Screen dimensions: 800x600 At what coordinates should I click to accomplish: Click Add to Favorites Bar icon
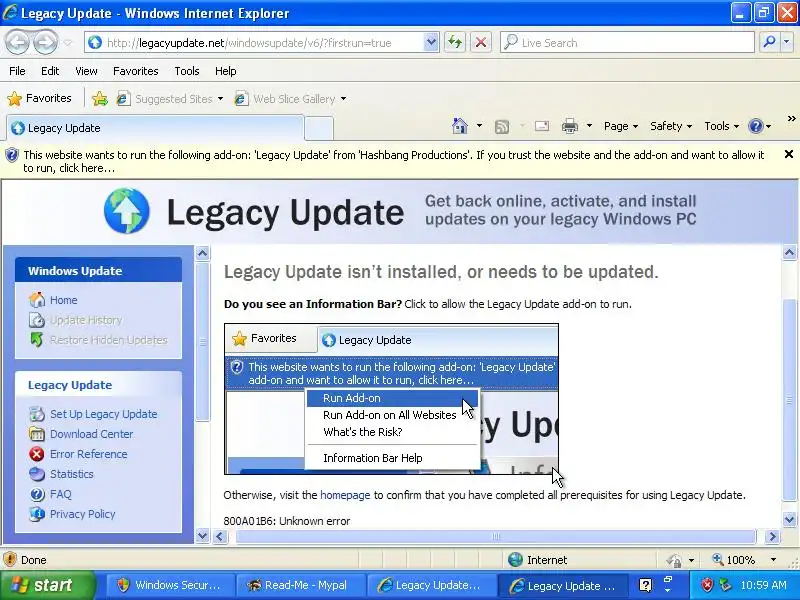click(x=100, y=98)
